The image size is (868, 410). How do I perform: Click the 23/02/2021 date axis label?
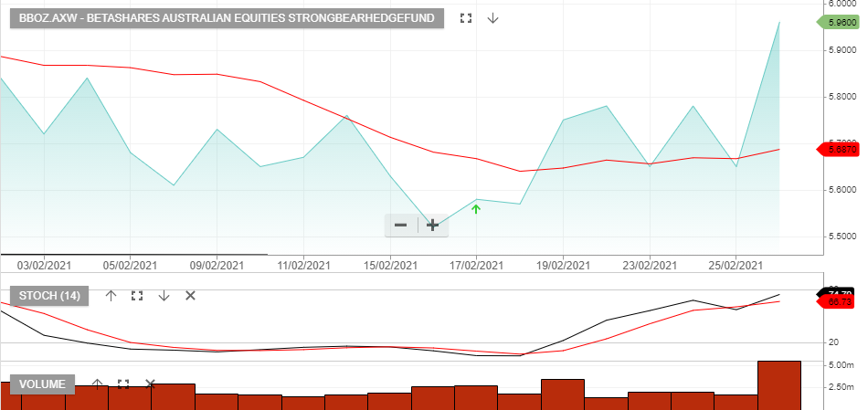coord(650,266)
